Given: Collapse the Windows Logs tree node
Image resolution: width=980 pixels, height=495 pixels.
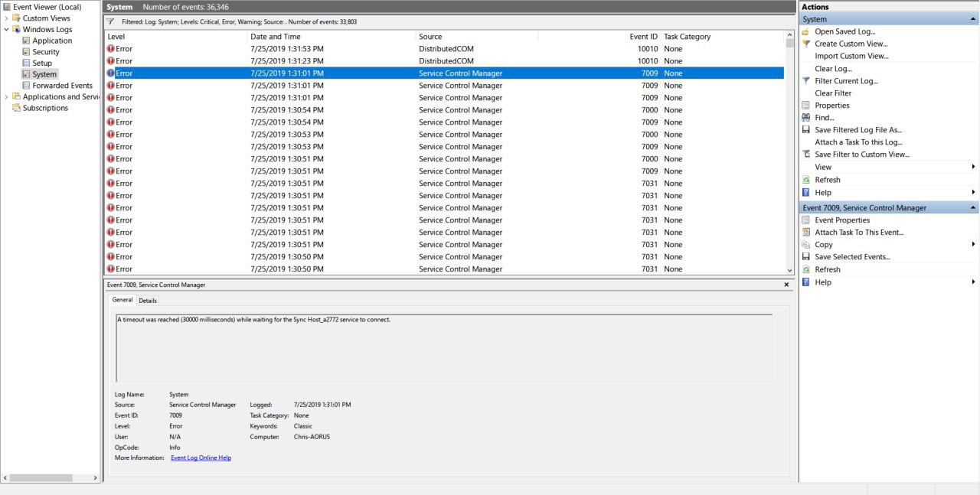Looking at the screenshot, I should point(6,29).
